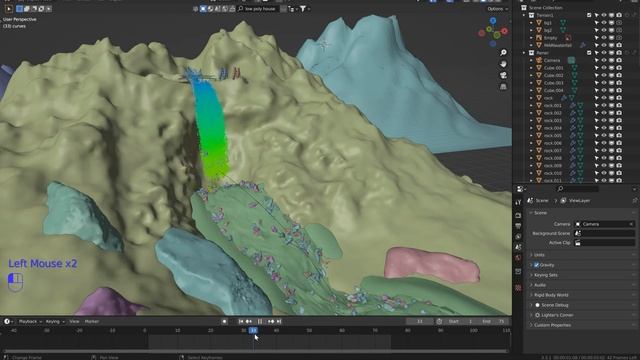Open the Texture properties tab icon
This screenshot has width=640, height=360.
point(518,288)
